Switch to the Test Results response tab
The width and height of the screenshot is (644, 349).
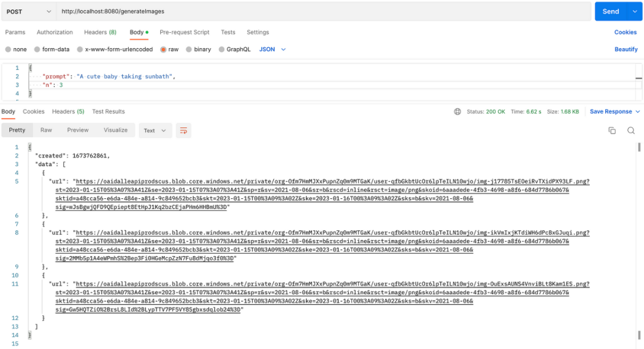(x=109, y=111)
